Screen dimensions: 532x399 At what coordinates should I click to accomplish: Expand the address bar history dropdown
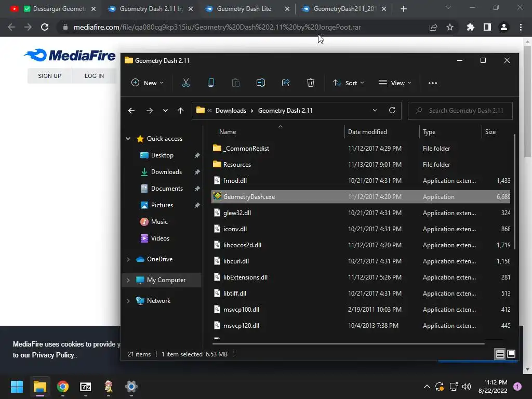(x=375, y=110)
